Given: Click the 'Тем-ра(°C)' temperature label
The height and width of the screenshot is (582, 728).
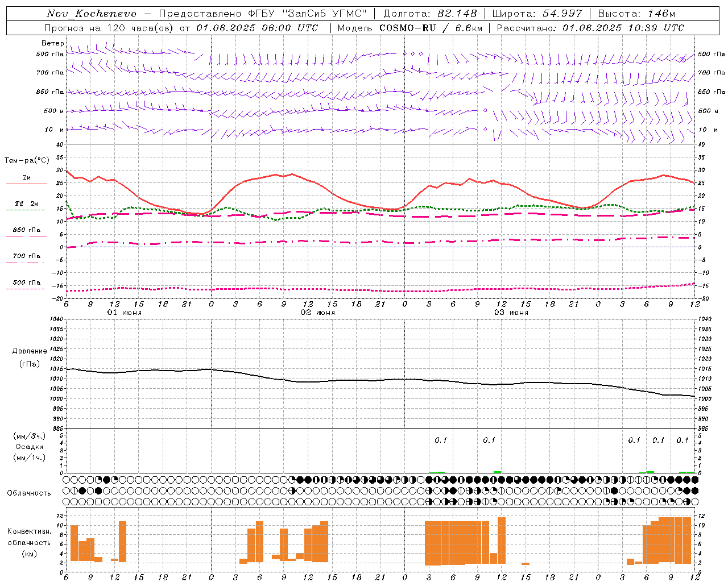Looking at the screenshot, I should [27, 161].
